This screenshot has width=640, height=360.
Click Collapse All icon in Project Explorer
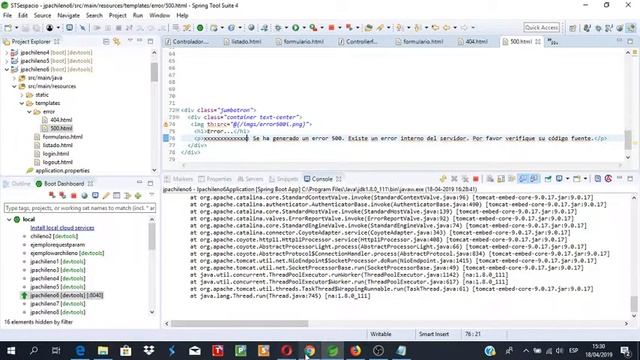point(106,42)
